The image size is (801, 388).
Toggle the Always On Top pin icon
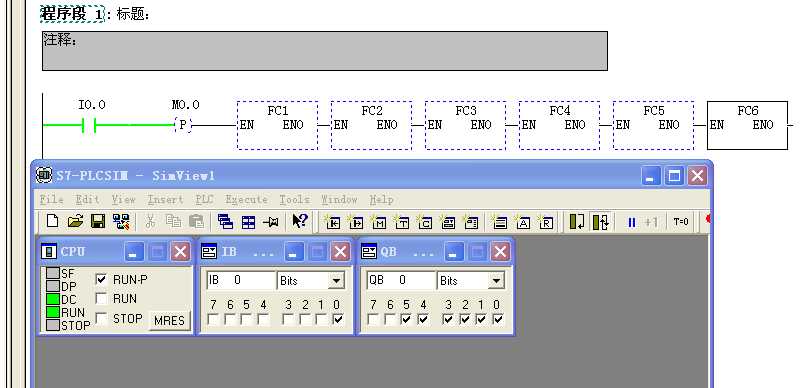271,222
